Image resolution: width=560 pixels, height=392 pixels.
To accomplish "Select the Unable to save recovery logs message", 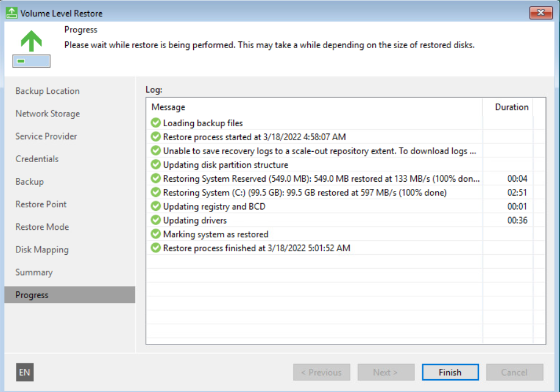I will pos(319,151).
